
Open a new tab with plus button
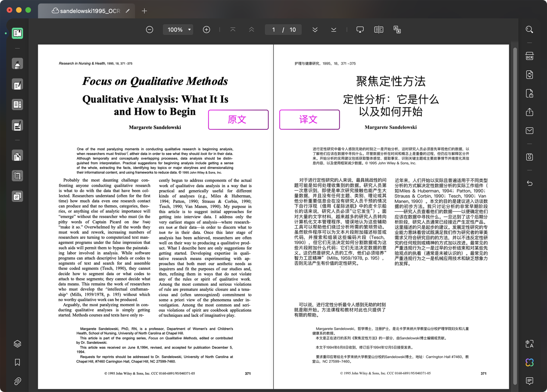(x=144, y=11)
